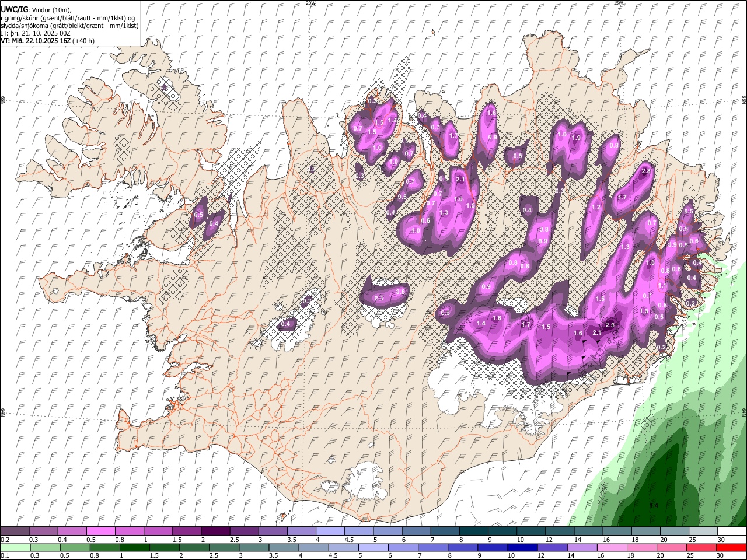Click the white swatch after 30 in purple row
This screenshot has width=747, height=560.
pos(731,531)
